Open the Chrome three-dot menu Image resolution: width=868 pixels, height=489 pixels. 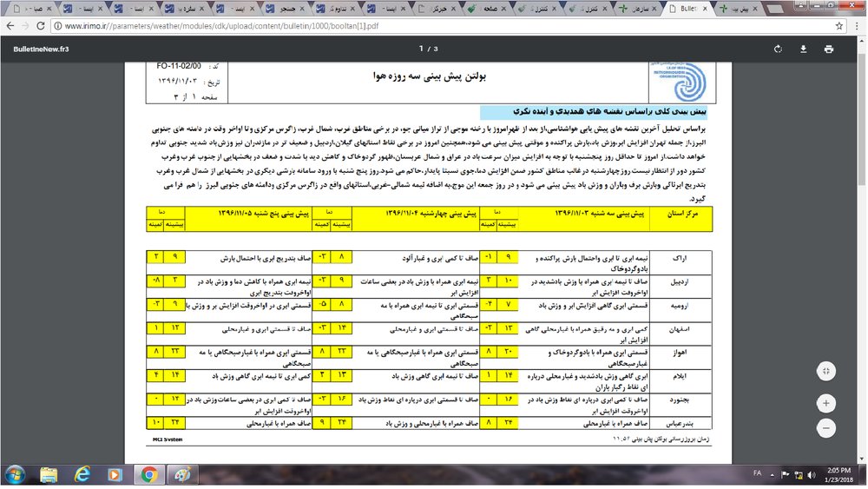pyautogui.click(x=857, y=26)
